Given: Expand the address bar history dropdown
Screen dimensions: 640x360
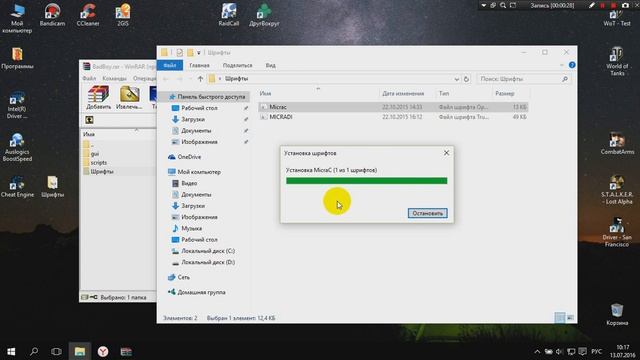Looking at the screenshot, I should 456,79.
